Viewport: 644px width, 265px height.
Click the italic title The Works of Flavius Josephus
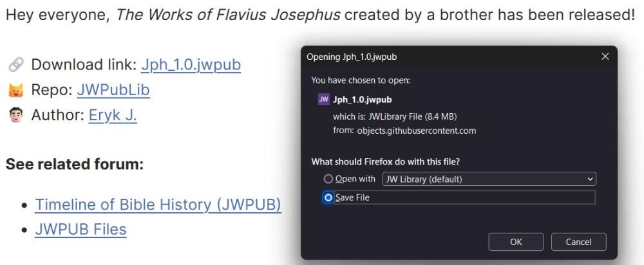coord(228,15)
